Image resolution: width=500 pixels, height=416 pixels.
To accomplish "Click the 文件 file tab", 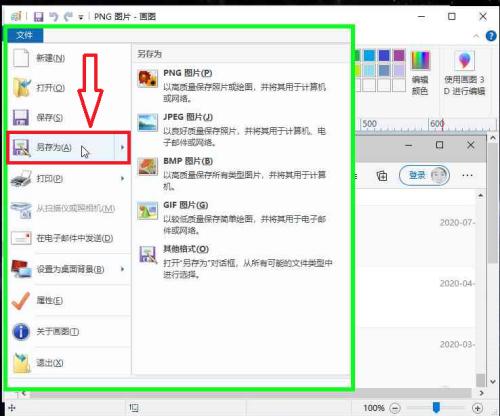I will (25, 35).
